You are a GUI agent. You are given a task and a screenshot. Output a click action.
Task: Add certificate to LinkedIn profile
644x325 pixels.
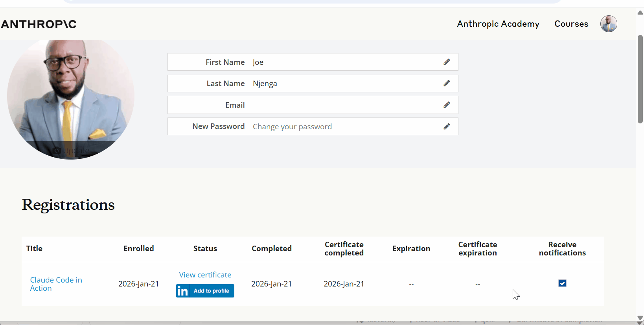pyautogui.click(x=205, y=291)
